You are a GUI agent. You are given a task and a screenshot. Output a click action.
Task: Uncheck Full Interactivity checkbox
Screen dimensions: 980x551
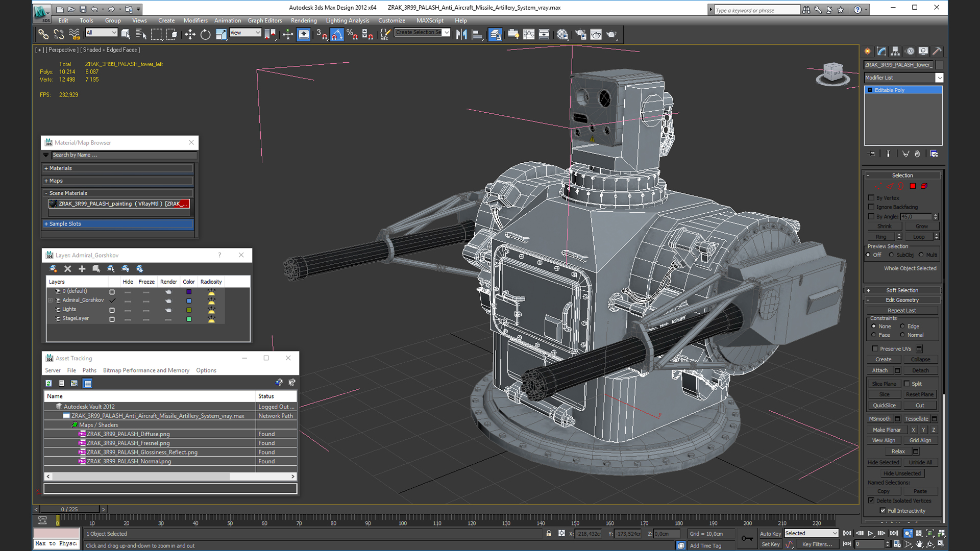point(883,511)
